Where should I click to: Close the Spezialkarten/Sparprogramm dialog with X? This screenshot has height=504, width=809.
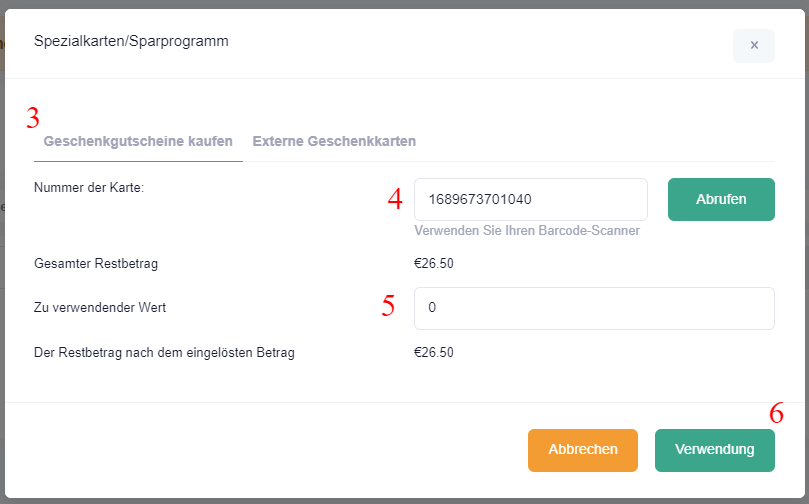point(753,46)
